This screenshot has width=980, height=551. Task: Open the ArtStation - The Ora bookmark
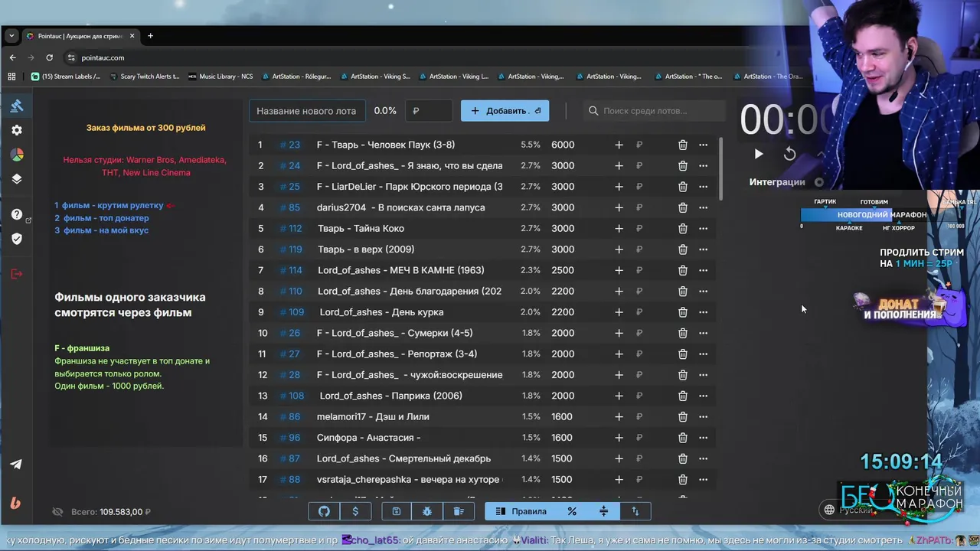767,77
